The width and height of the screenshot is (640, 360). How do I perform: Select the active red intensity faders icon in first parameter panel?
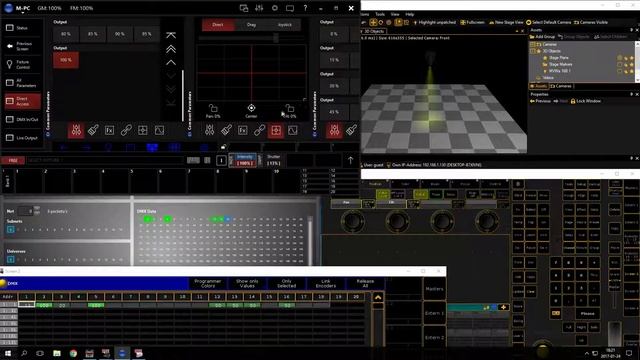click(x=76, y=130)
